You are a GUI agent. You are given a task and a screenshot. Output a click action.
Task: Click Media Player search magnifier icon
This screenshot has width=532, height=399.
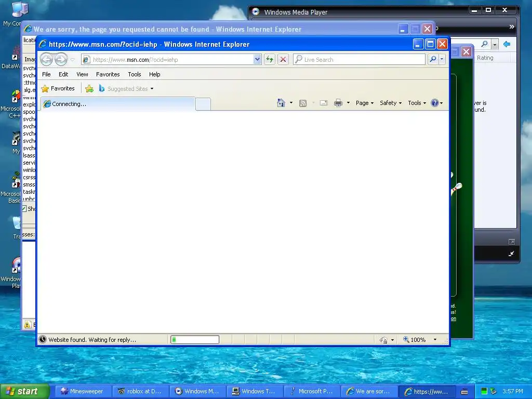[x=485, y=44]
